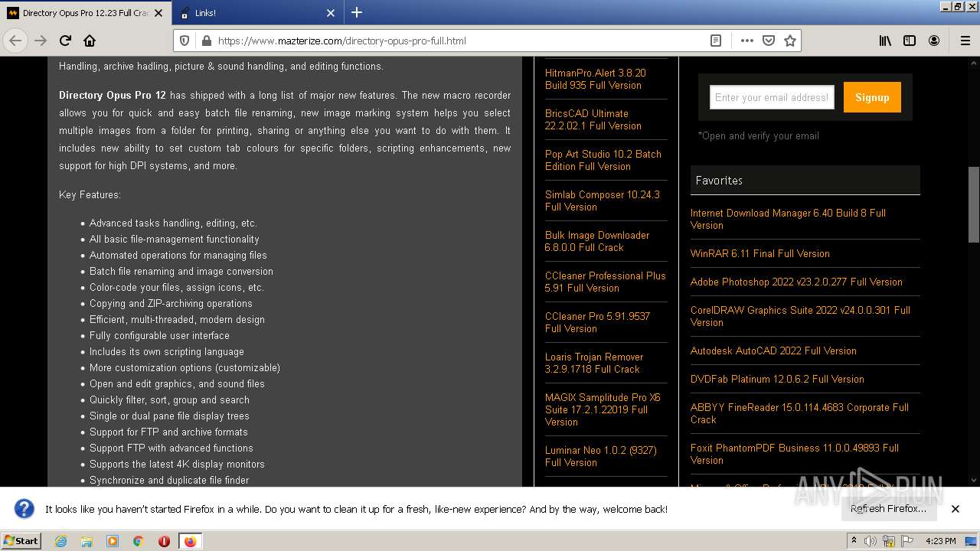Dismiss the Firefox refresh notification

point(955,508)
